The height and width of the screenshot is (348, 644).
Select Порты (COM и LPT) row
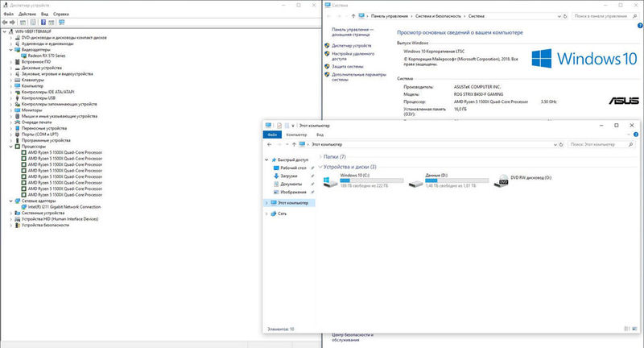click(39, 135)
